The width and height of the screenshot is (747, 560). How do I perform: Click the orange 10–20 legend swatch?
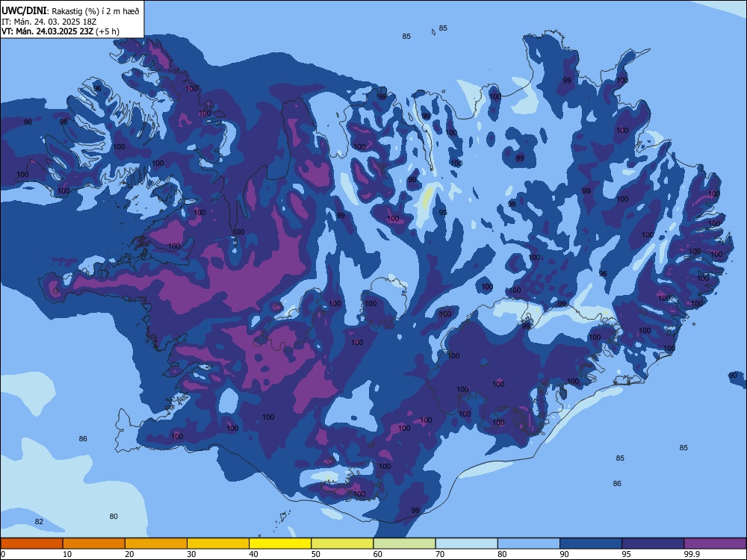94,544
